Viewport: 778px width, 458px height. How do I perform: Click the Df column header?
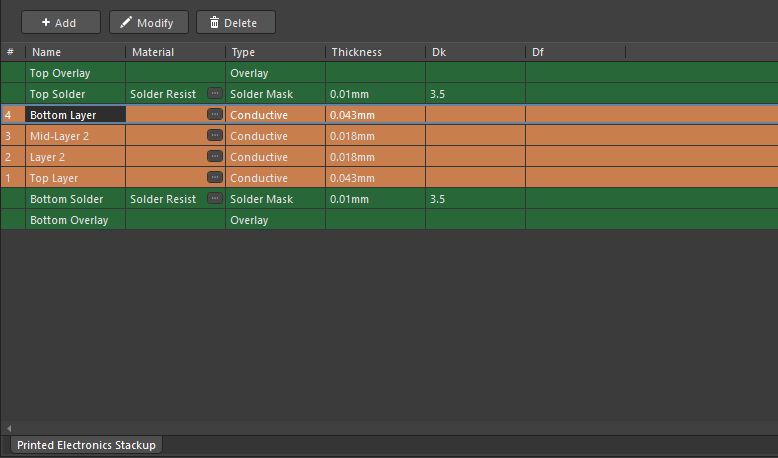[x=576, y=52]
